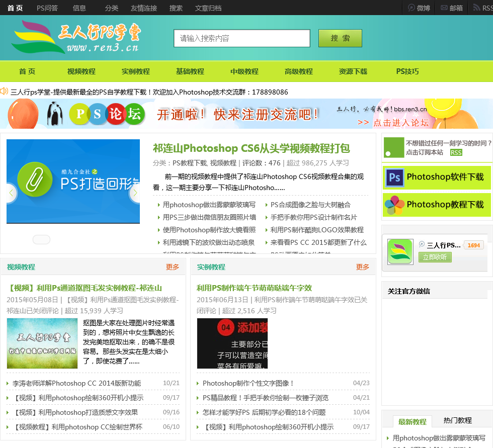Open 友情连接 in the top menu
493x448 pixels.
pyautogui.click(x=144, y=8)
